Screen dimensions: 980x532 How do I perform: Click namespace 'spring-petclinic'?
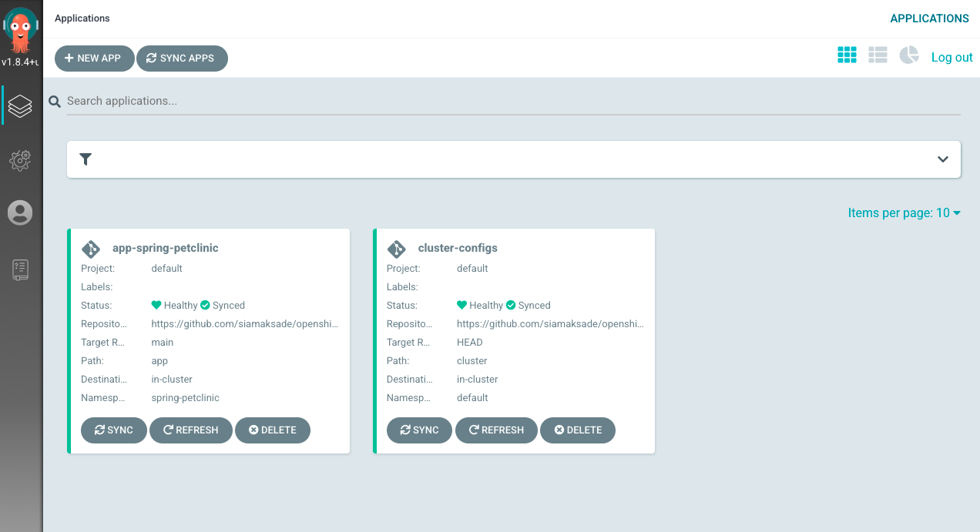pos(186,398)
